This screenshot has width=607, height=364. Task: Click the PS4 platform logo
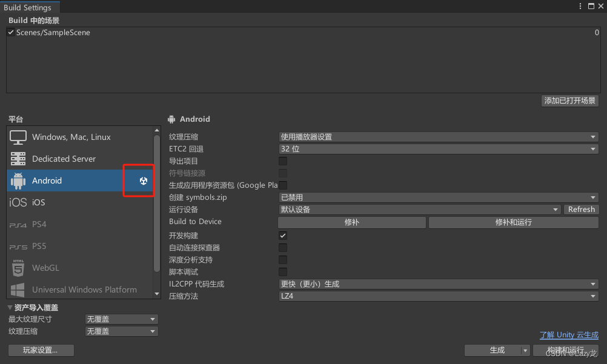(18, 225)
